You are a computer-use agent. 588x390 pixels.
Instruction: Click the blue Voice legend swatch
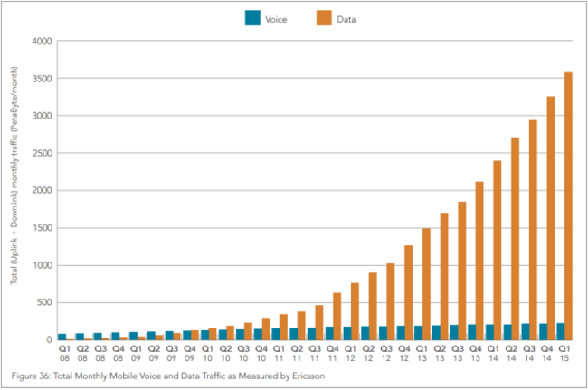(x=252, y=18)
